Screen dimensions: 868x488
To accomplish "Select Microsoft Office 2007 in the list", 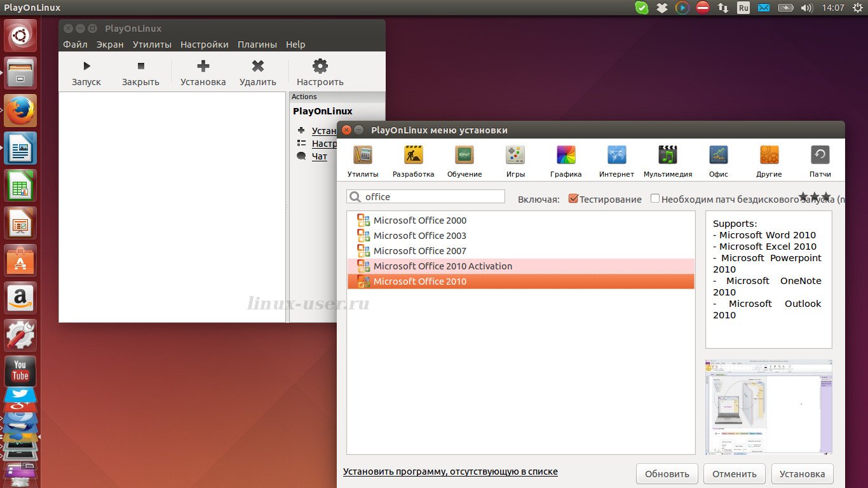I will tap(520, 251).
